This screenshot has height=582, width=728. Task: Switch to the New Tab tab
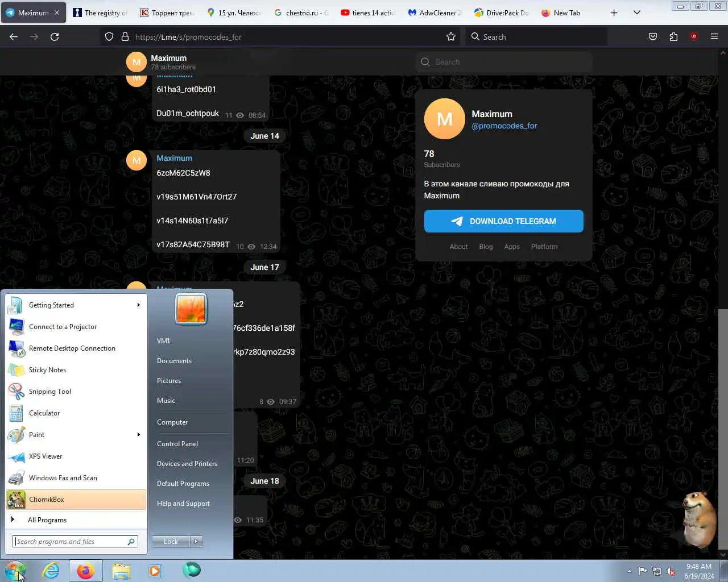click(569, 13)
